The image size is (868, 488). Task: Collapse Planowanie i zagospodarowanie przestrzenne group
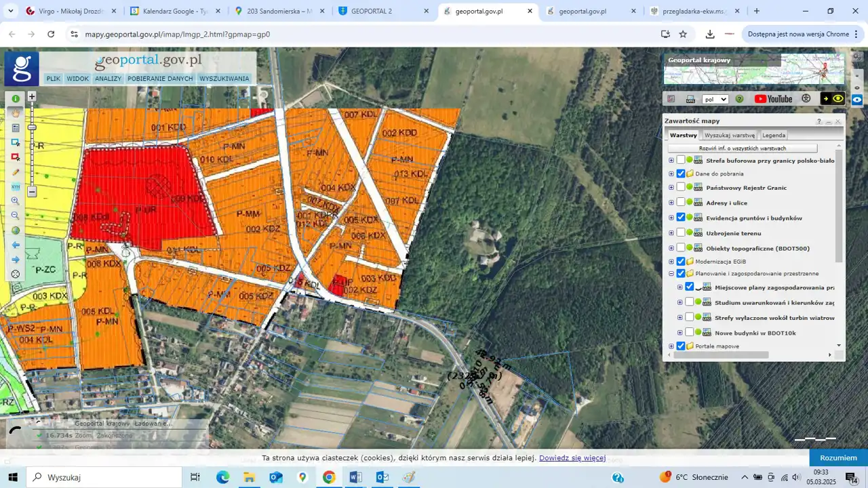671,274
